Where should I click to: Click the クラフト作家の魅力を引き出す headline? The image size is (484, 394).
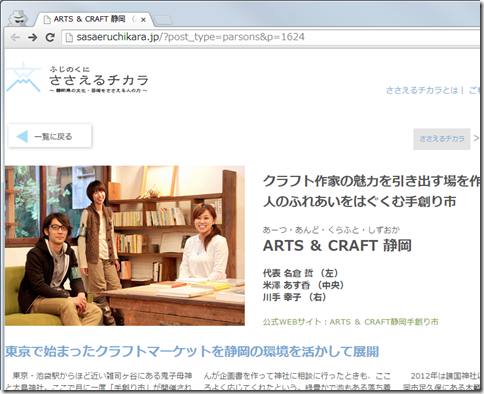pos(371,181)
